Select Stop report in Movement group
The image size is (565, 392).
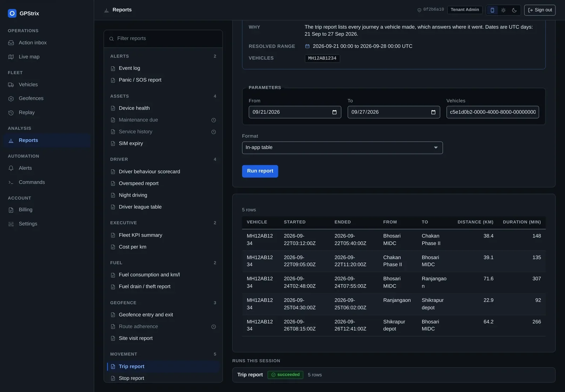[131, 378]
